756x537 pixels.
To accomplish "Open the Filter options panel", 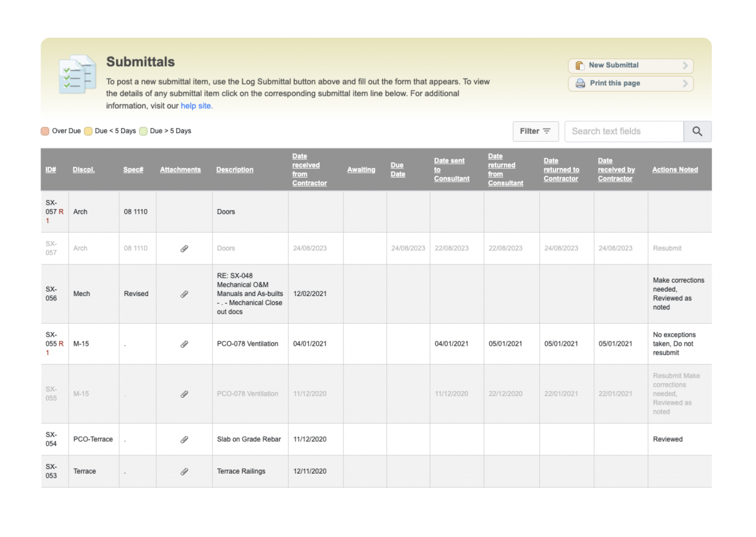I will (535, 131).
